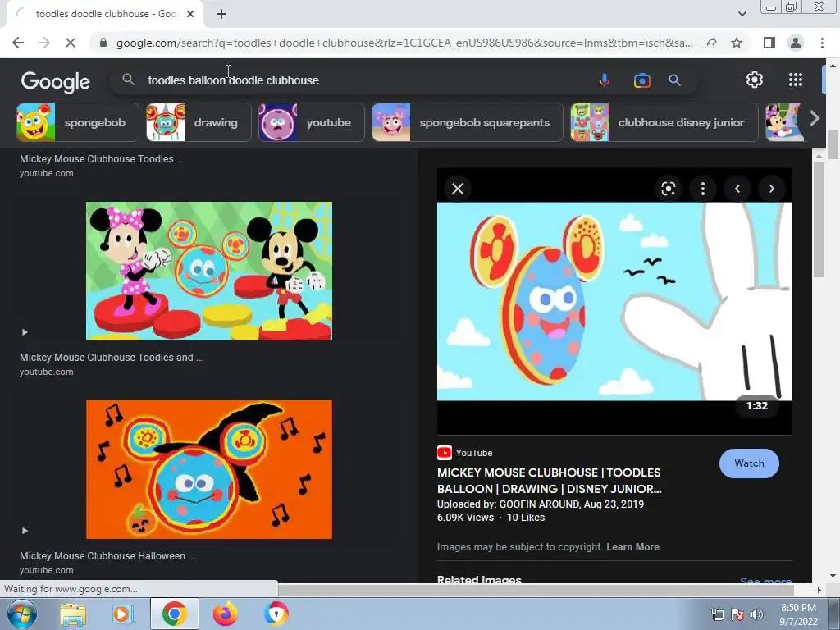
Task: Close the toodles doodle clubhouse tab
Action: pos(190,14)
